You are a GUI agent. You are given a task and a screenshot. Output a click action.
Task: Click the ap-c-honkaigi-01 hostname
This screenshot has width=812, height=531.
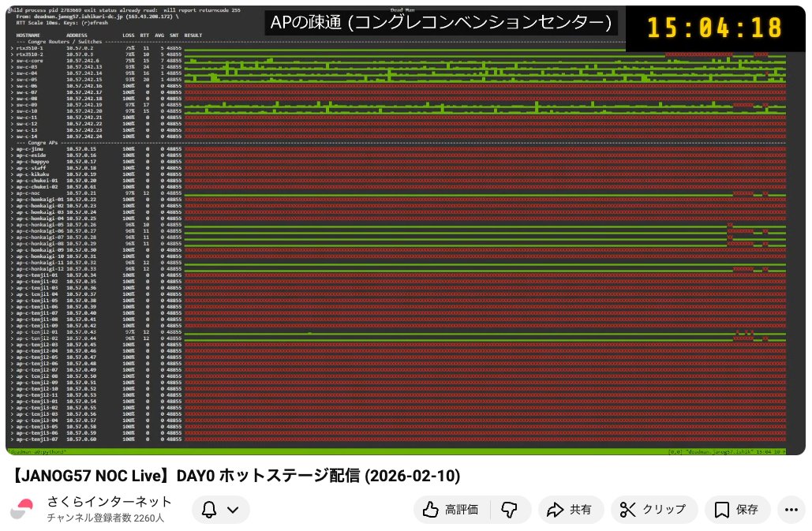(40, 200)
